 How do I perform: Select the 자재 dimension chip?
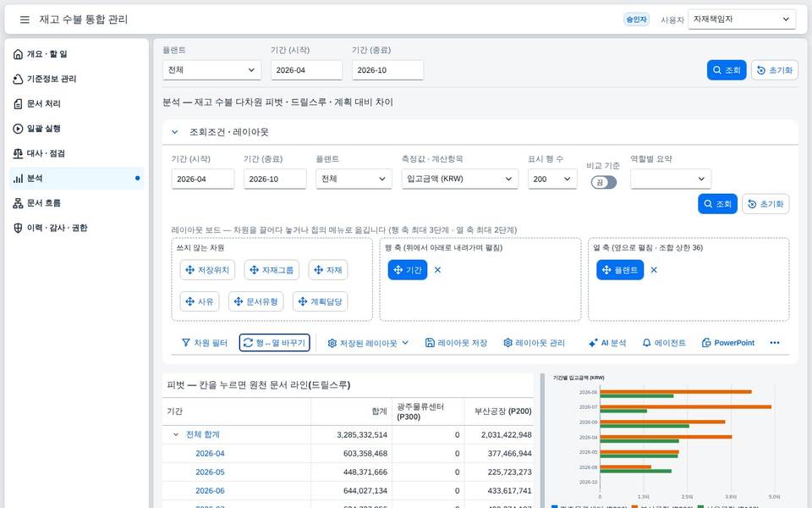pos(328,270)
